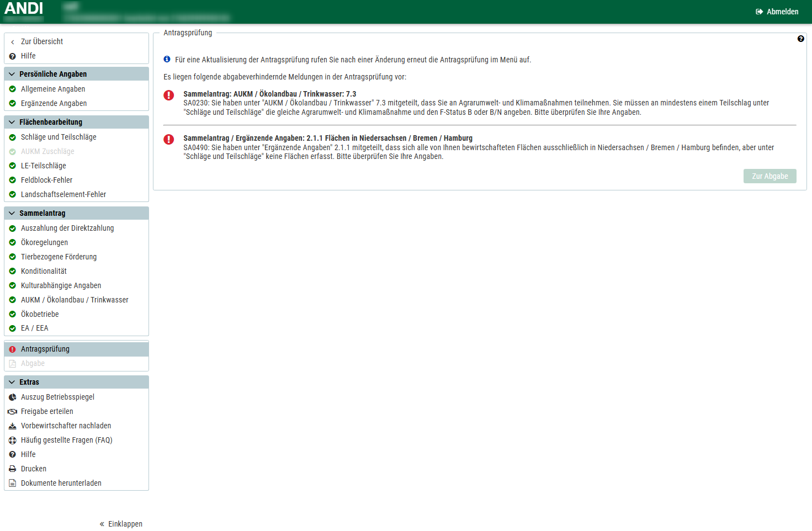Click the ANDI logo in header
Screen dimensions: 812x531
coord(24,9)
